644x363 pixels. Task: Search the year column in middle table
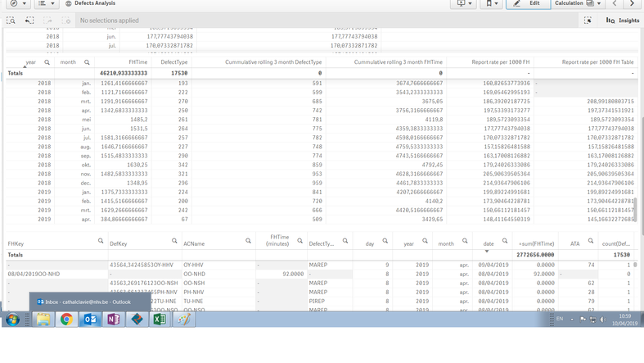47,62
